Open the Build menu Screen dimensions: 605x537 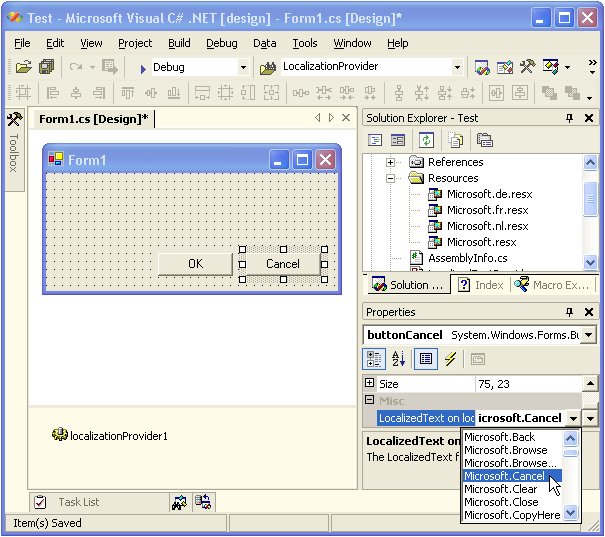point(179,43)
